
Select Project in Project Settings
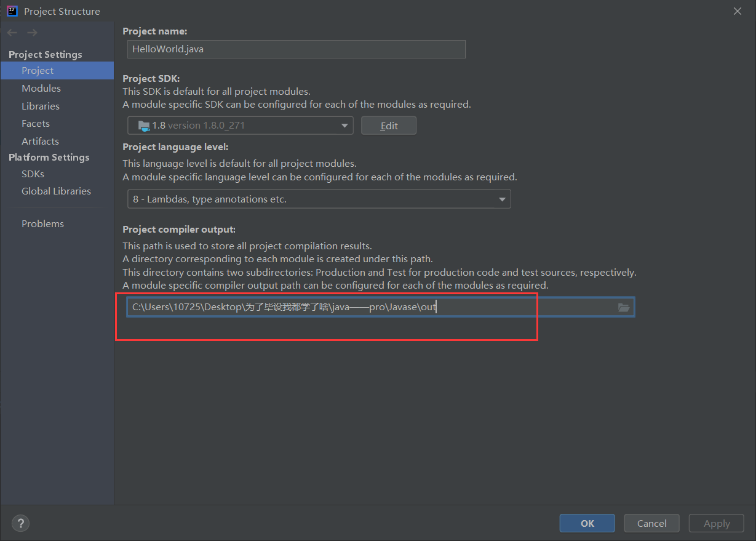57,70
